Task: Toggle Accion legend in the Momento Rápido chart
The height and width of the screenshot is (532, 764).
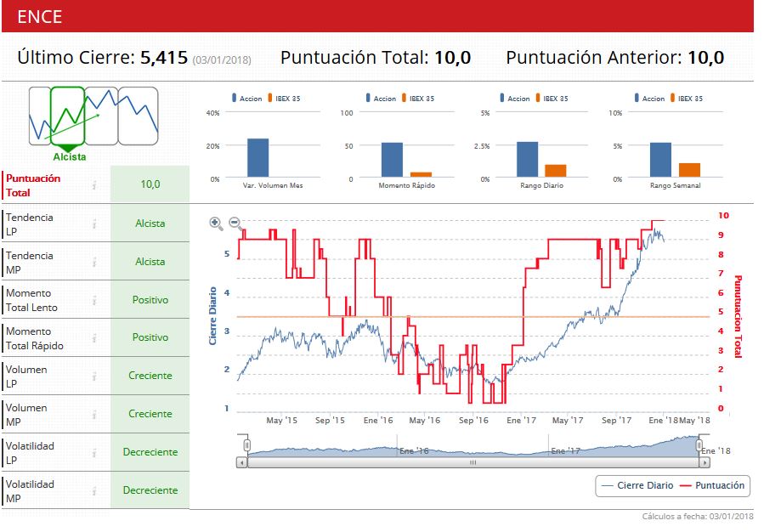Action: (x=381, y=99)
